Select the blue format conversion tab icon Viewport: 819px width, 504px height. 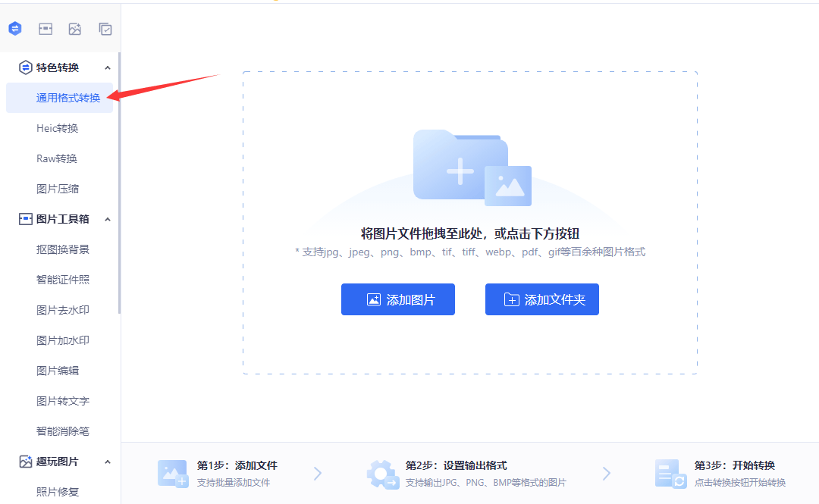pos(14,28)
